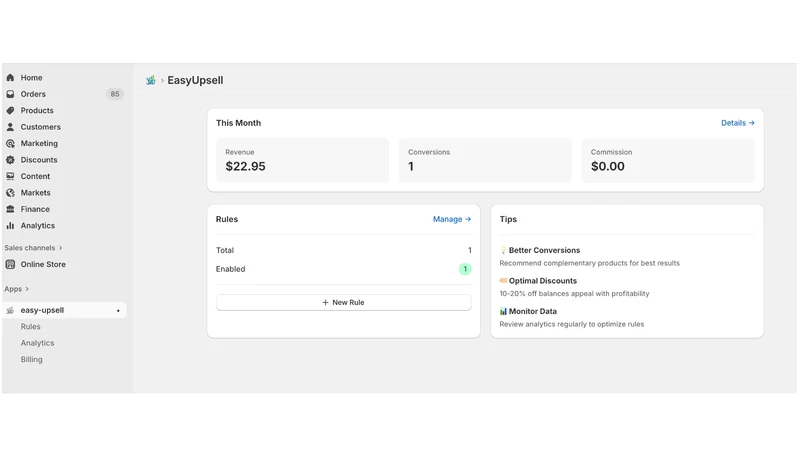Click the Customers person icon

click(x=10, y=127)
